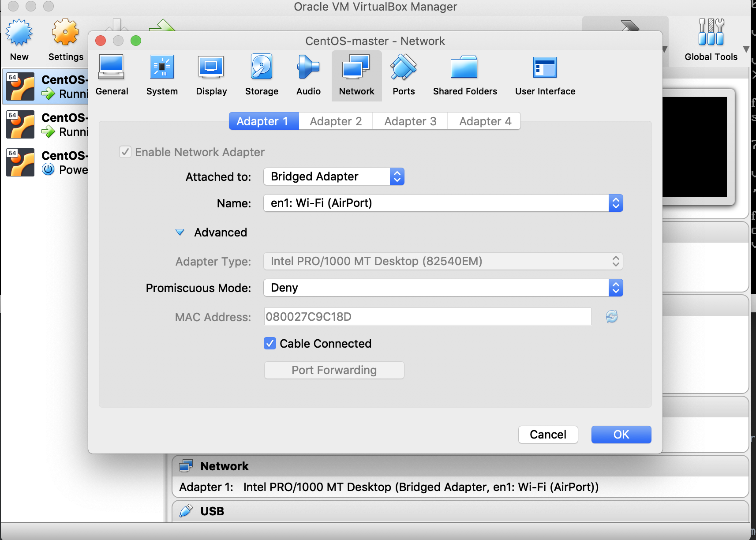Click the Settings gear toolbar icon

tap(66, 33)
